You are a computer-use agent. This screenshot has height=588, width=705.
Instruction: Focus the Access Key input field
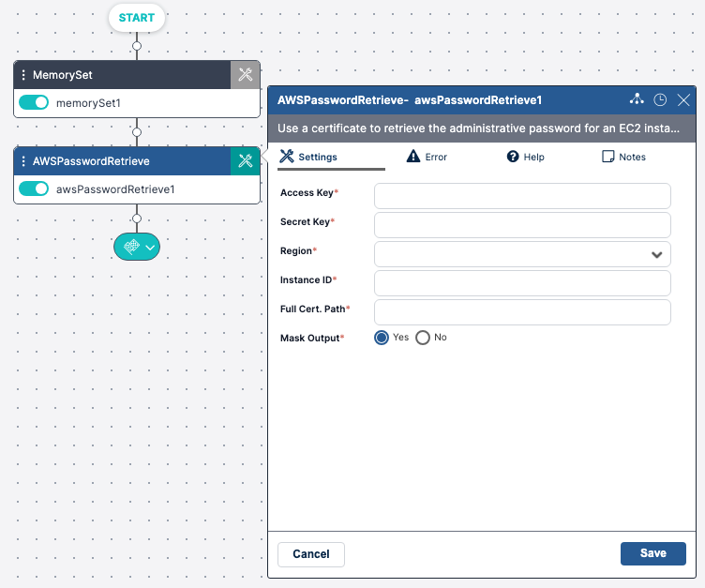pyautogui.click(x=522, y=196)
